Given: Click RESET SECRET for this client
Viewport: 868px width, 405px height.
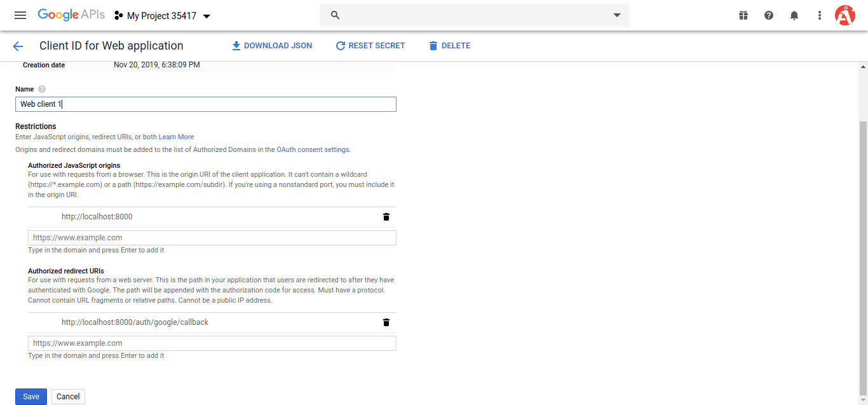Looking at the screenshot, I should point(370,45).
